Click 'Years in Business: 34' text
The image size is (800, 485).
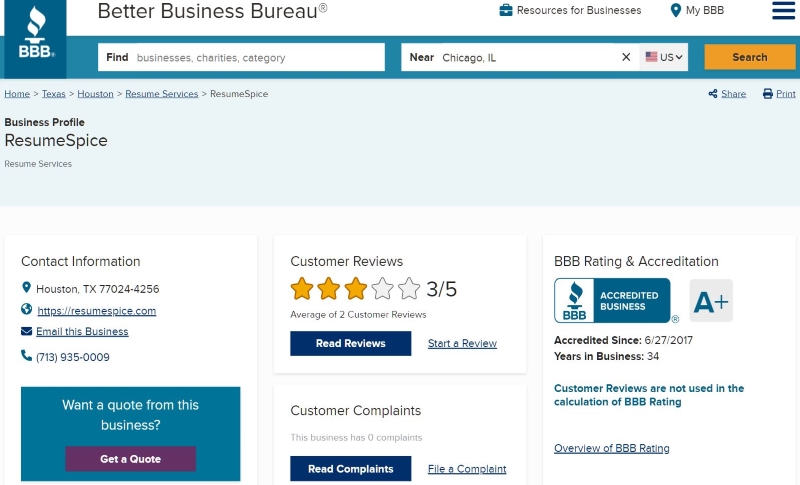tap(606, 356)
